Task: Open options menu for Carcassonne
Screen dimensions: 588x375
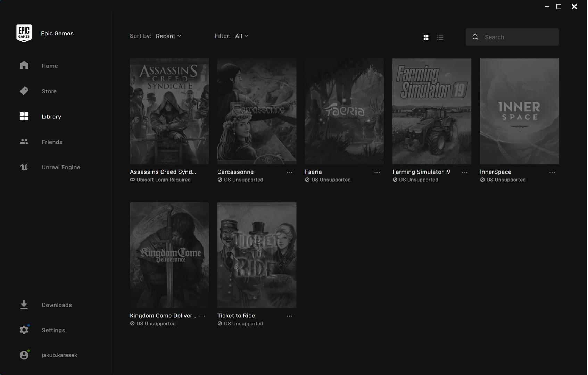Action: click(290, 172)
